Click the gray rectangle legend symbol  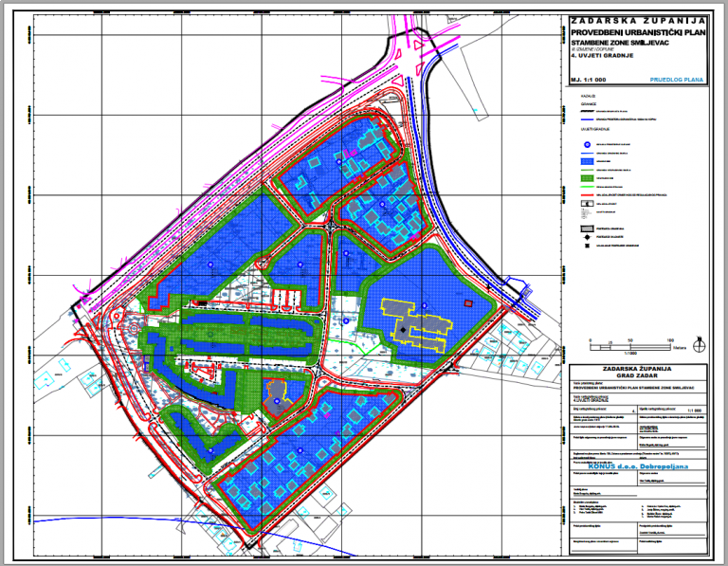pyautogui.click(x=588, y=229)
